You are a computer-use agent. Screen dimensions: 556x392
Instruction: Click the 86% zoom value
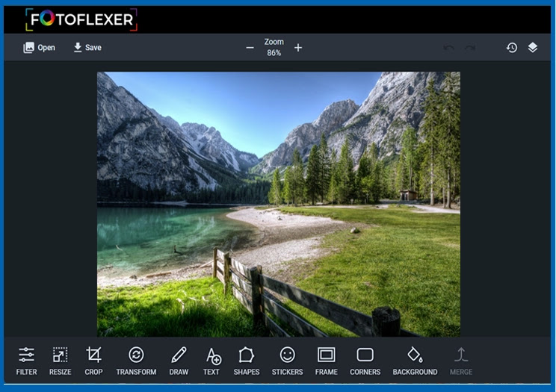pos(274,53)
